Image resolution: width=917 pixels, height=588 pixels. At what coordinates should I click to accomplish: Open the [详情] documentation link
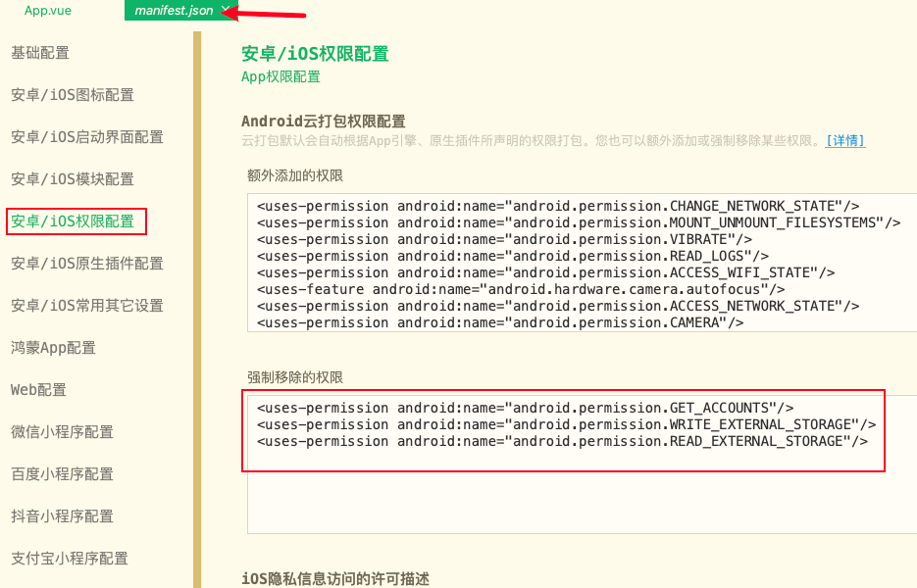845,140
